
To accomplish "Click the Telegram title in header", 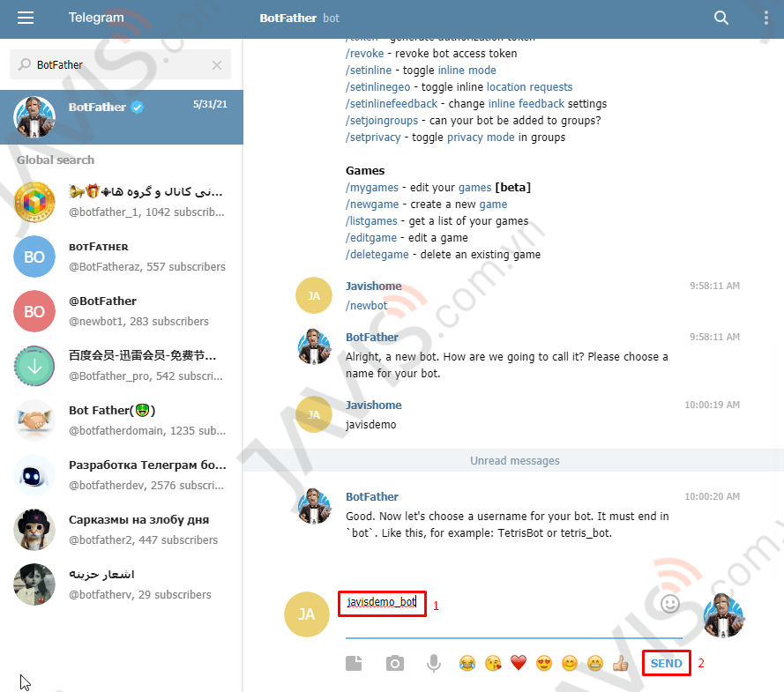I will [96, 18].
